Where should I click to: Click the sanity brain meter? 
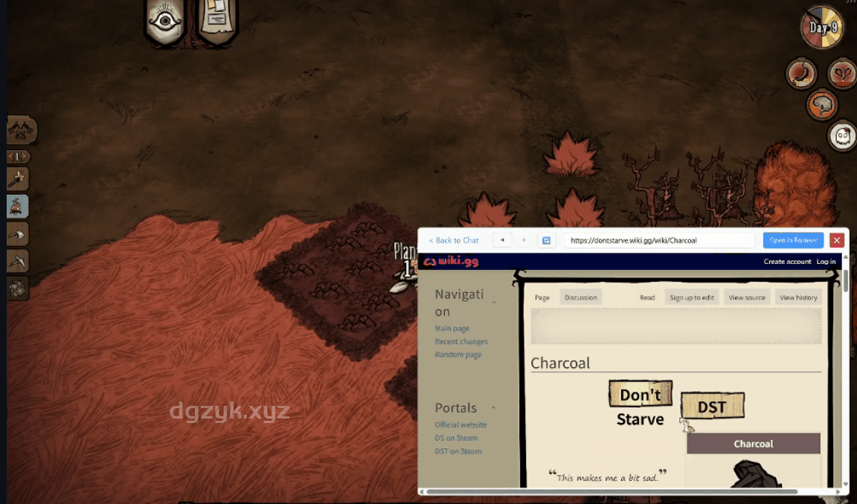click(x=822, y=105)
